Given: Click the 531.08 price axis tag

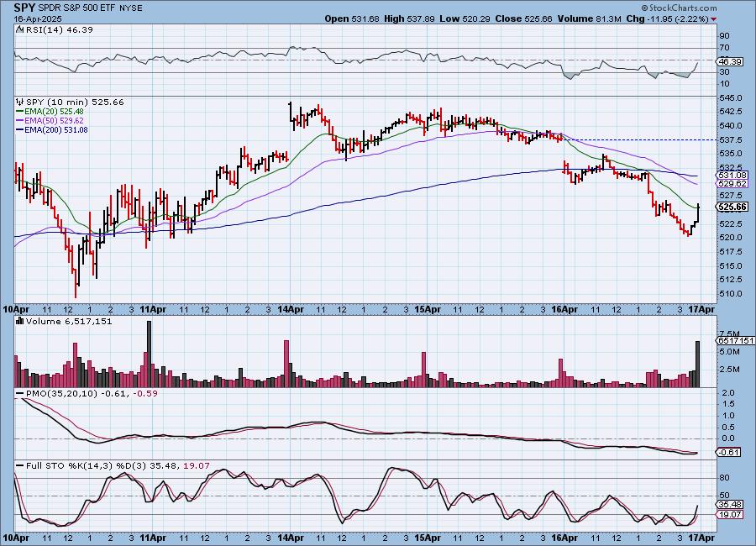Looking at the screenshot, I should 732,175.
